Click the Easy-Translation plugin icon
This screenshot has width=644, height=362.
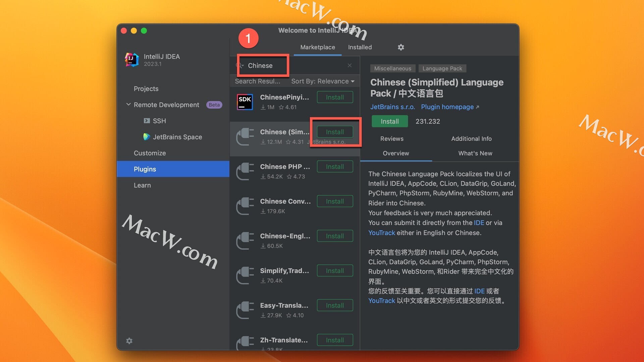(x=245, y=310)
